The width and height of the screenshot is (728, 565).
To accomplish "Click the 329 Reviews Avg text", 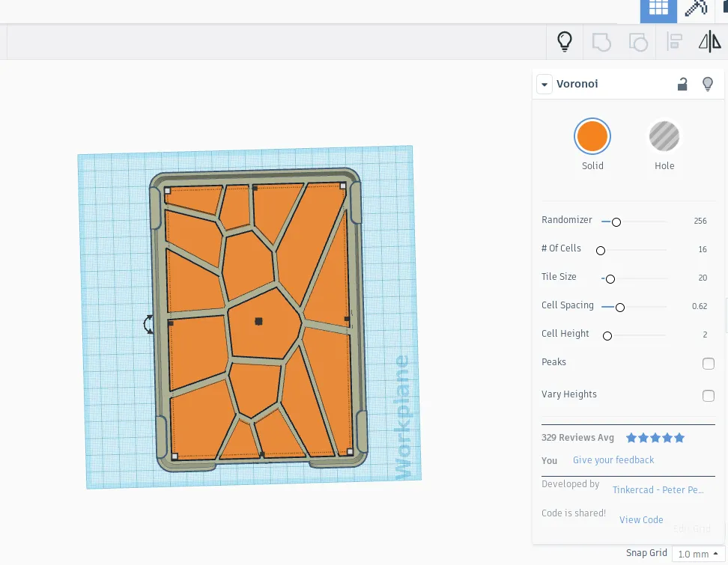I will pyautogui.click(x=577, y=438).
